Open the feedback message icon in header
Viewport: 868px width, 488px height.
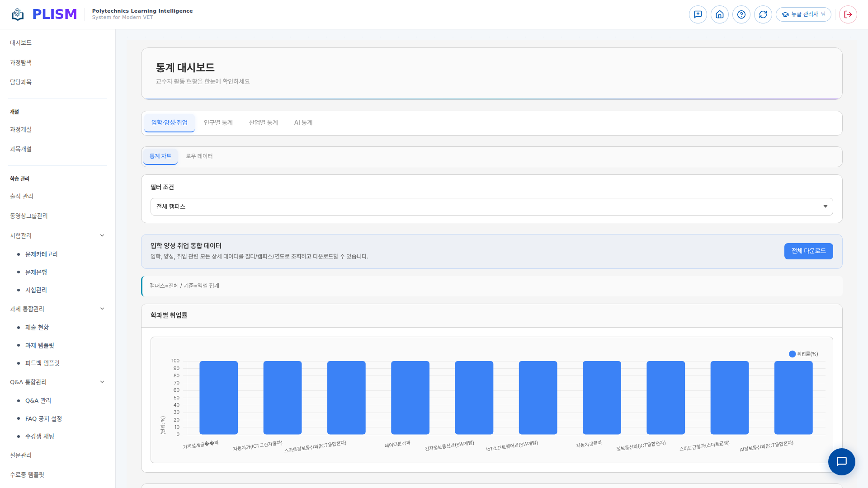coord(698,14)
